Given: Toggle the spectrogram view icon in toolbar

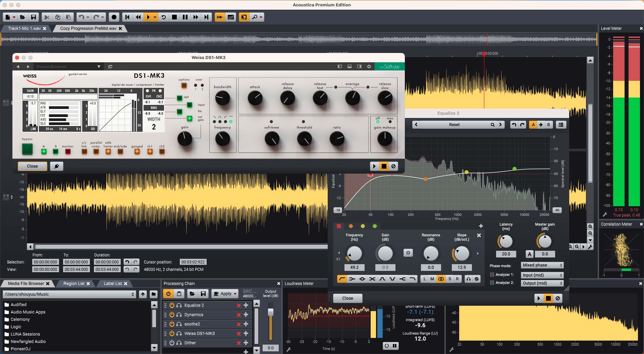Looking at the screenshot, I should (x=231, y=17).
